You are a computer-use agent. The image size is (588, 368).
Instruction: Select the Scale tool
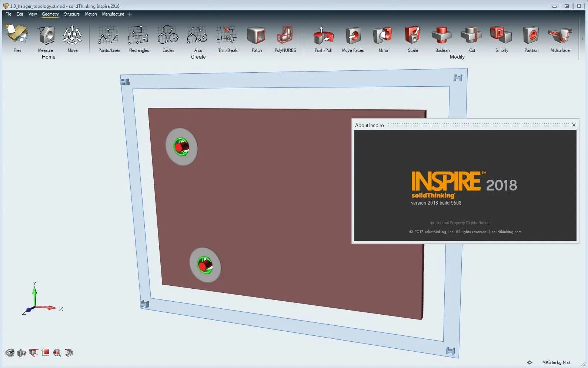coord(412,36)
